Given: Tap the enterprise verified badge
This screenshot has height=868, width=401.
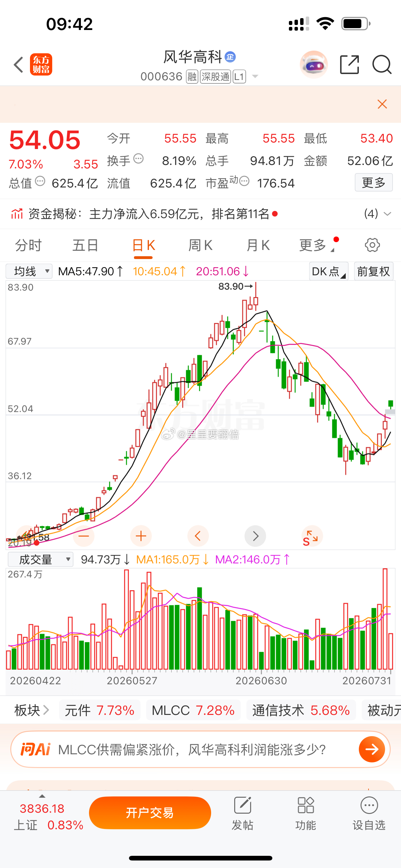Looking at the screenshot, I should (230, 57).
